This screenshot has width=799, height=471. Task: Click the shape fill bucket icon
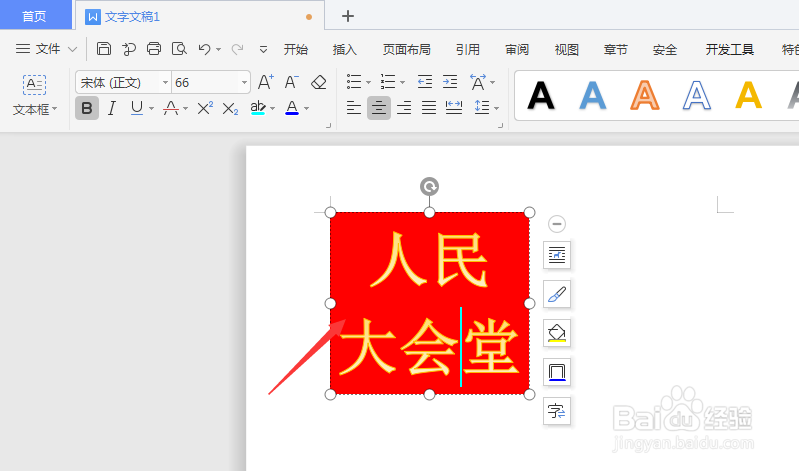[556, 333]
